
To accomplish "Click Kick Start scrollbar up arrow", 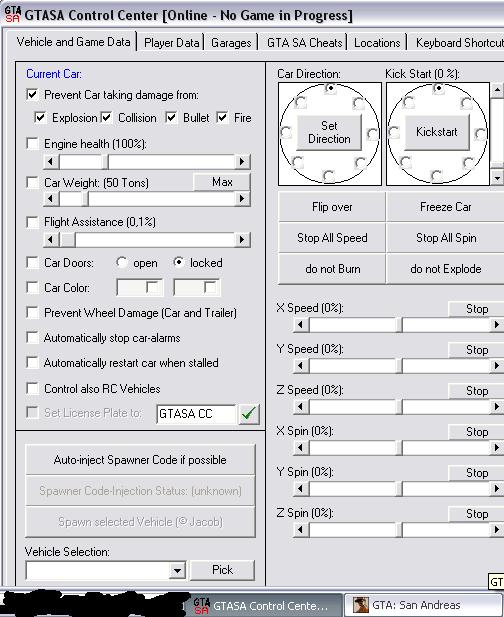I will pos(497,91).
